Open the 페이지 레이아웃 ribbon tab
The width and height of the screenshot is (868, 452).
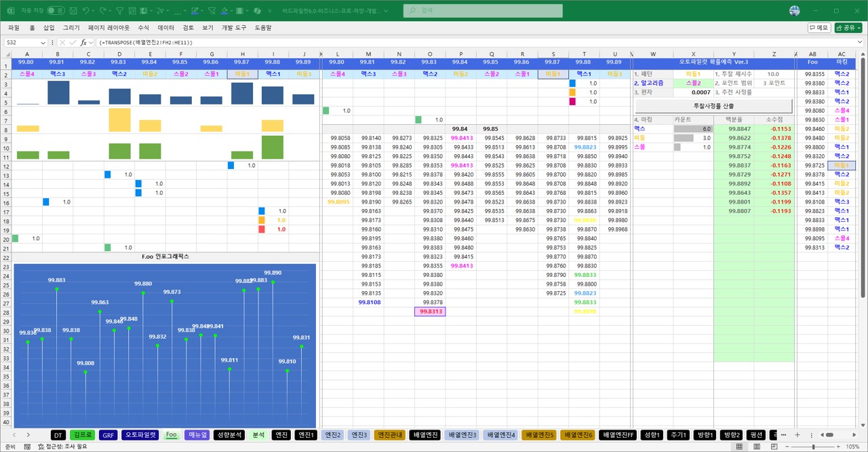click(x=108, y=28)
